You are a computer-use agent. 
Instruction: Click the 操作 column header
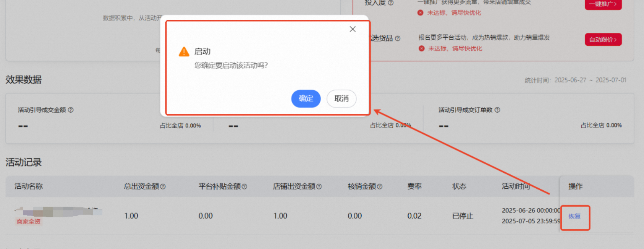point(575,186)
